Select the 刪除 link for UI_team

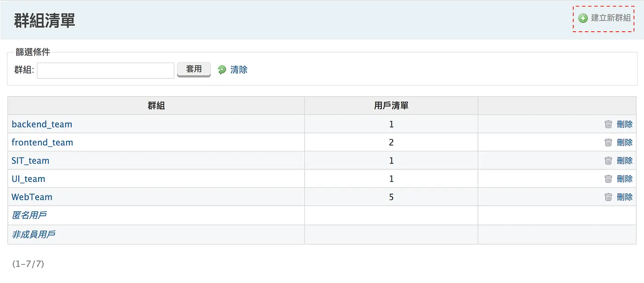(x=625, y=179)
